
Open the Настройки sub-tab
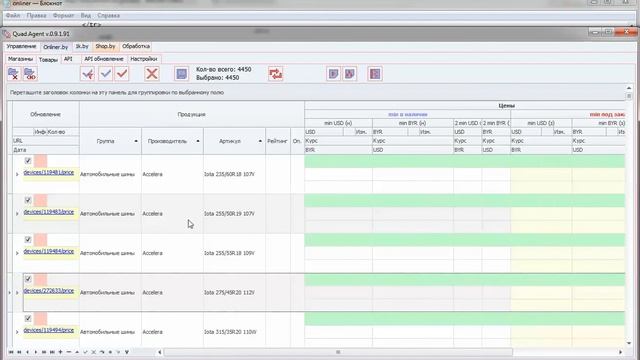click(x=144, y=59)
